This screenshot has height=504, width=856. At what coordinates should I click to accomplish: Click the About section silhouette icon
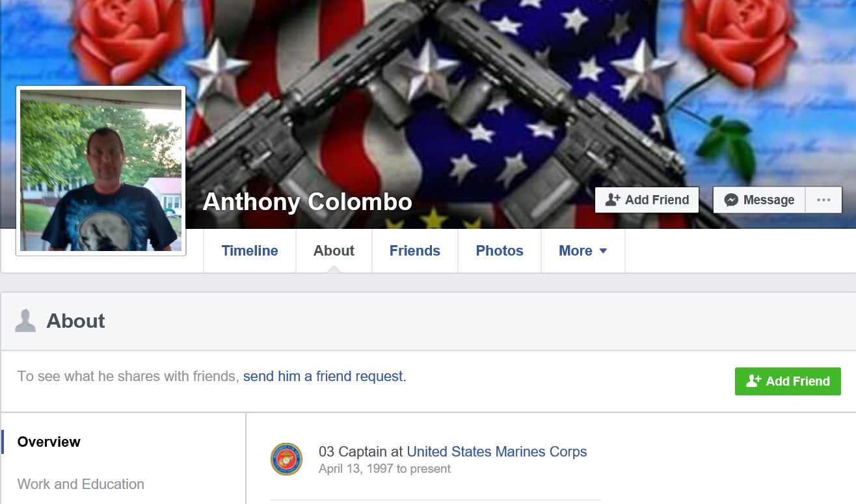click(x=25, y=321)
